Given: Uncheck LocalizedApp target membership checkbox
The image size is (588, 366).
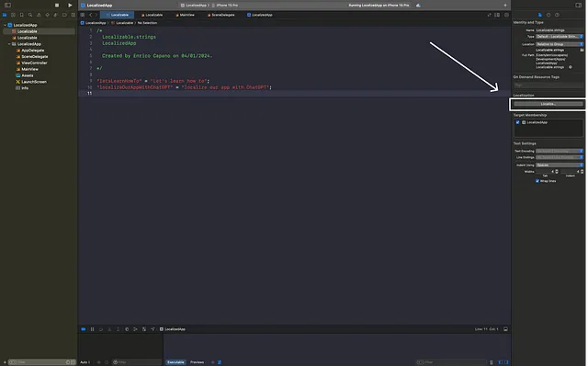Looking at the screenshot, I should [517, 122].
